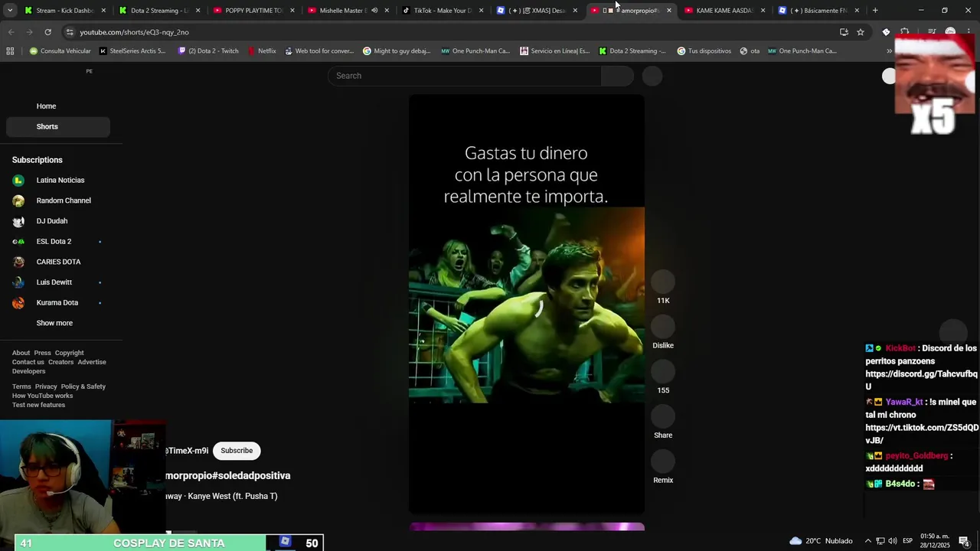Submit search with the YouTube search button
Screen dimensions: 980x551
[618, 76]
